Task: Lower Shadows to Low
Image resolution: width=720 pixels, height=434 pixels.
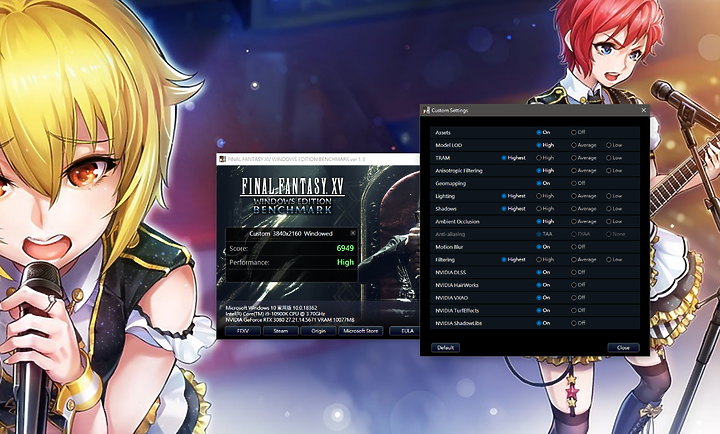Action: pyautogui.click(x=614, y=209)
